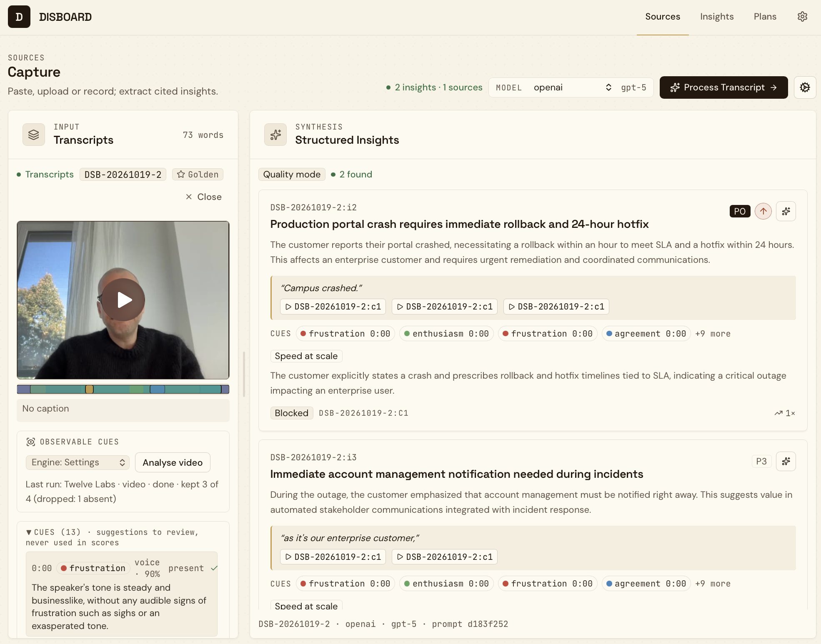Image resolution: width=821 pixels, height=644 pixels.
Task: Click the Process Transcript button
Action: [x=723, y=87]
